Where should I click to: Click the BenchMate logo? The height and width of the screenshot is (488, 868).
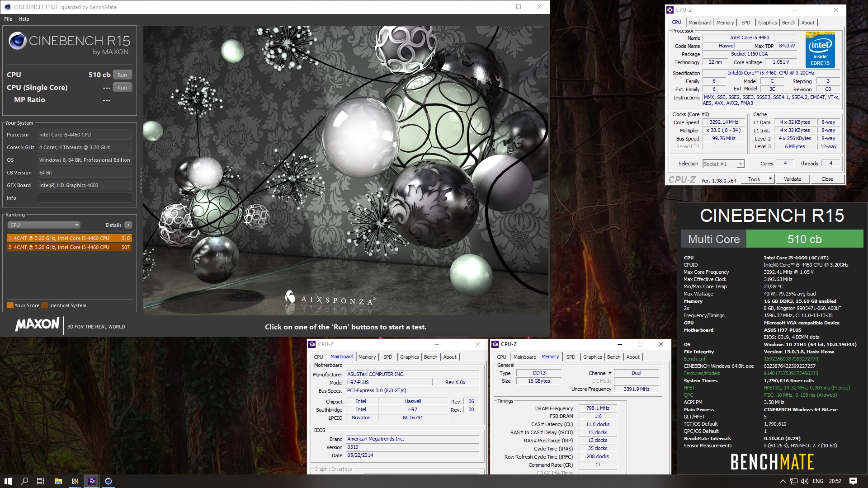[x=772, y=462]
